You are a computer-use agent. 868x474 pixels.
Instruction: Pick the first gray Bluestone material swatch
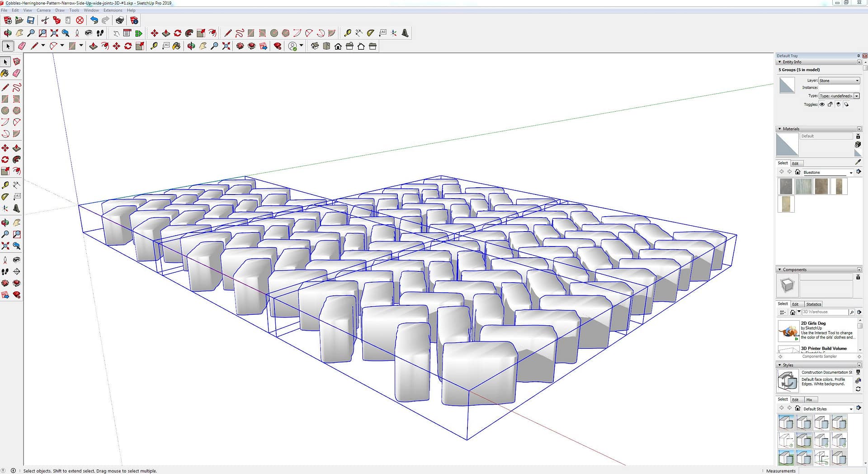(786, 186)
